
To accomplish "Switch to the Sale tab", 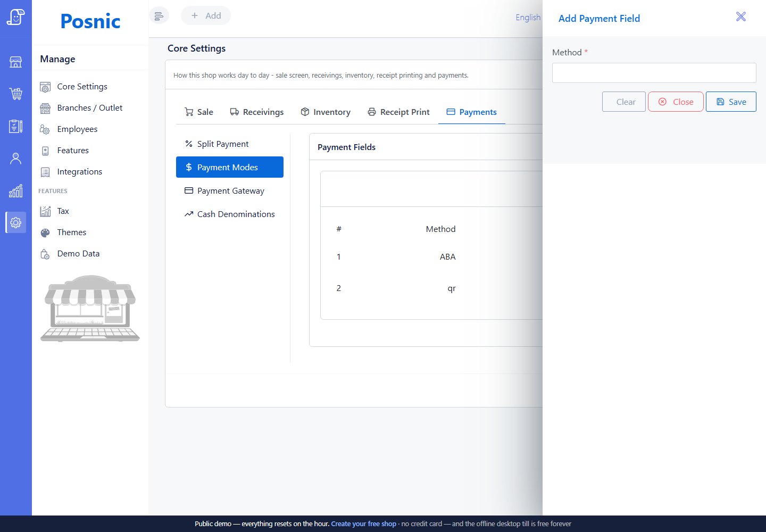I will (x=198, y=112).
